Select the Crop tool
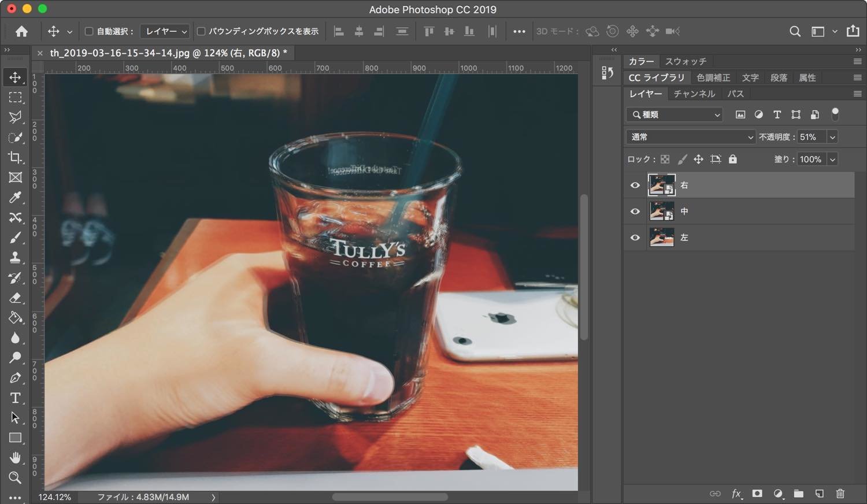Screen dimensions: 867x504 click(15, 157)
